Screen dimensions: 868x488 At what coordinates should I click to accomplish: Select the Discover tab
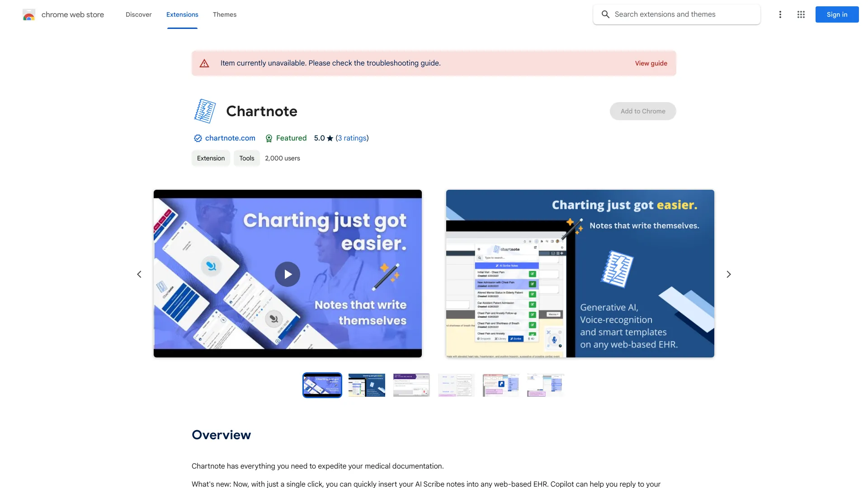138,14
